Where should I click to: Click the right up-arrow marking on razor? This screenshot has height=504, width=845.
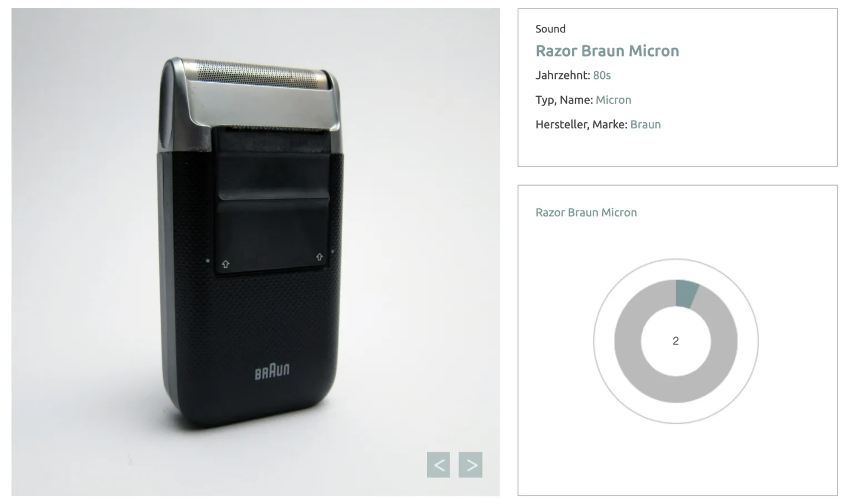[319, 257]
